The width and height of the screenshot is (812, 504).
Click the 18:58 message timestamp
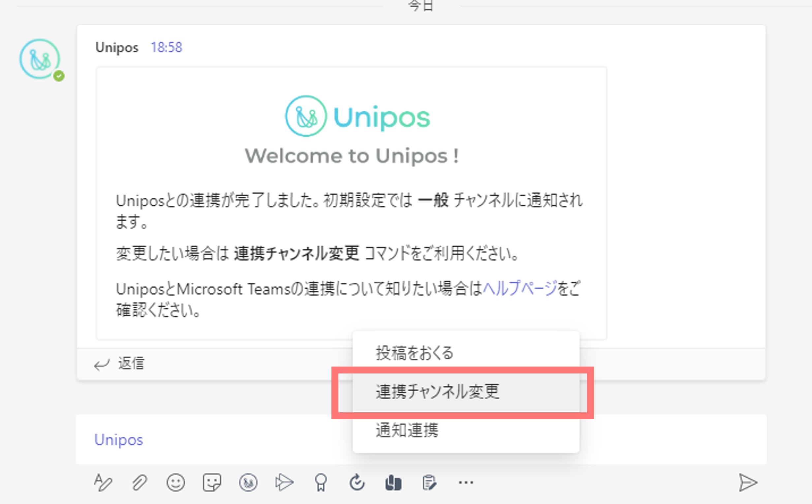pyautogui.click(x=167, y=47)
